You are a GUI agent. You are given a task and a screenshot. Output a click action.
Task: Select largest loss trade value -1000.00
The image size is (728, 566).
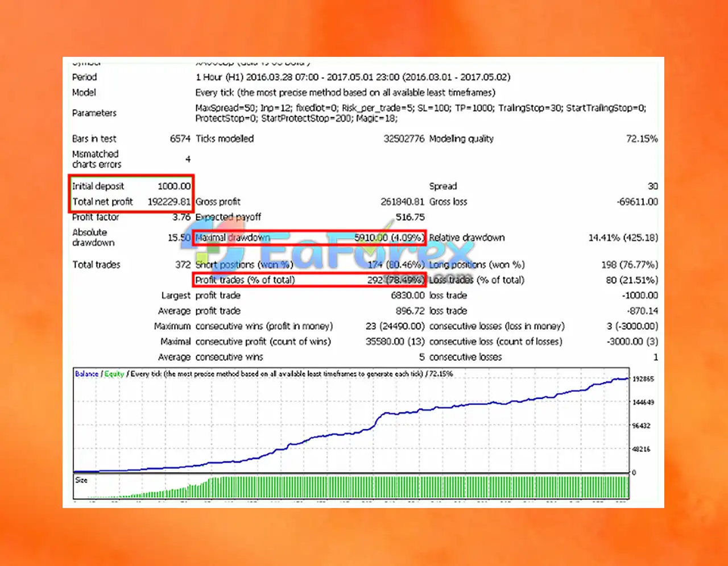(640, 295)
